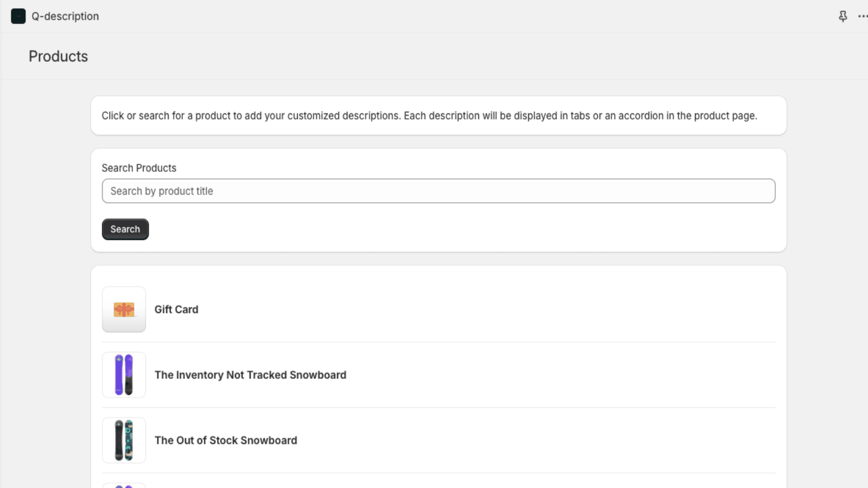Click the partially visible fourth product thumbnail
Screen dimensions: 868x488
point(124,485)
